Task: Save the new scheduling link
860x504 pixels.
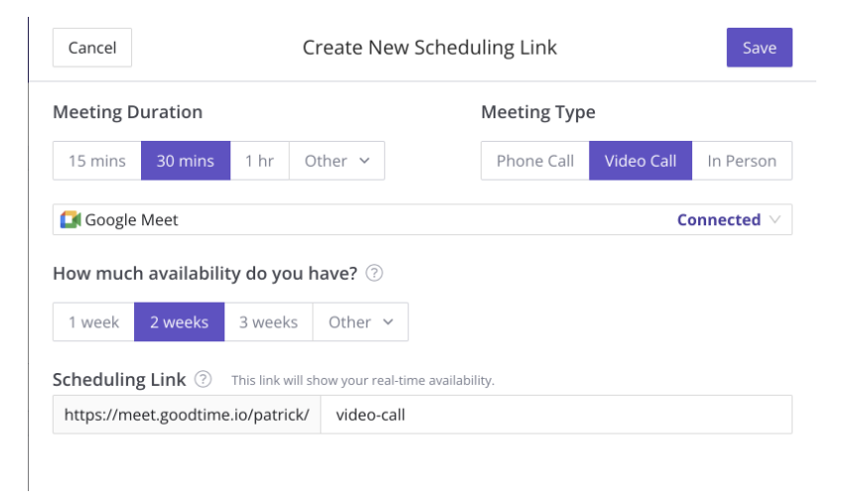Action: click(x=759, y=48)
